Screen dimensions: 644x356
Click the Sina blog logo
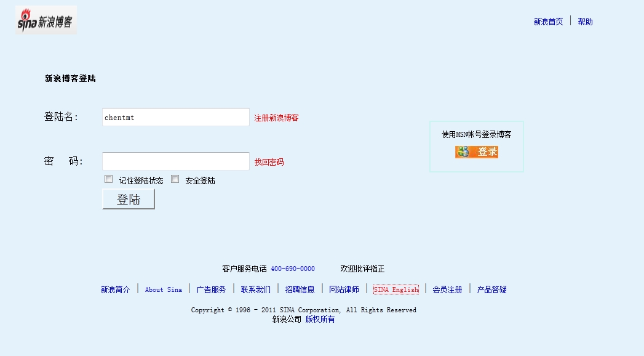(46, 20)
